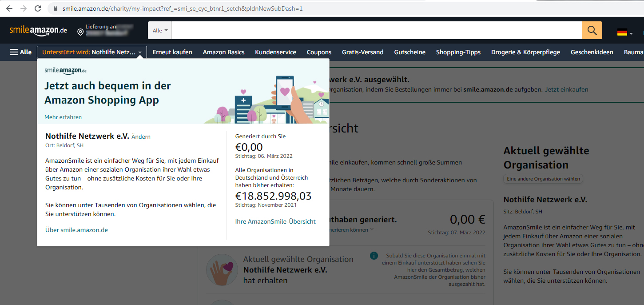This screenshot has height=305, width=644.
Task: Open Erneut kaufen in navigation bar
Action: [172, 52]
